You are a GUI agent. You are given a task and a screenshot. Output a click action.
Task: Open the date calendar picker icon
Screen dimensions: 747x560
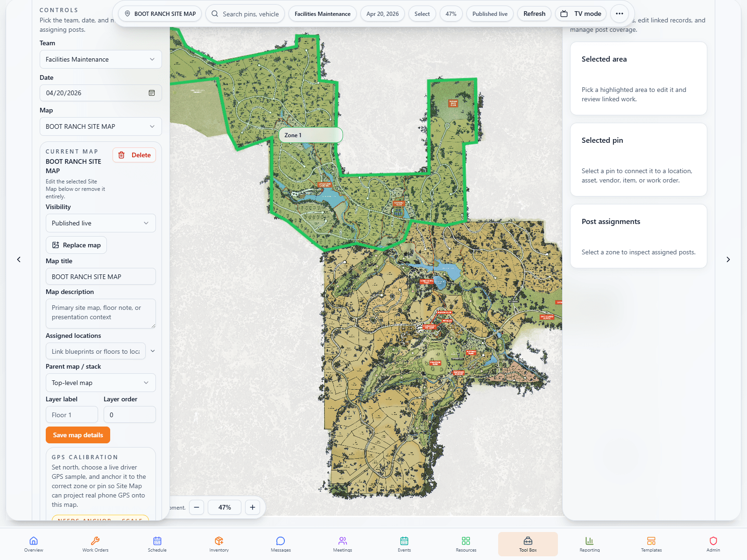(x=152, y=93)
